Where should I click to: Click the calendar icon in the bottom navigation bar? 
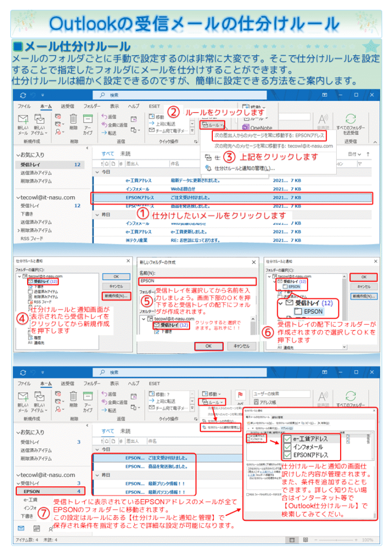coord(36,527)
